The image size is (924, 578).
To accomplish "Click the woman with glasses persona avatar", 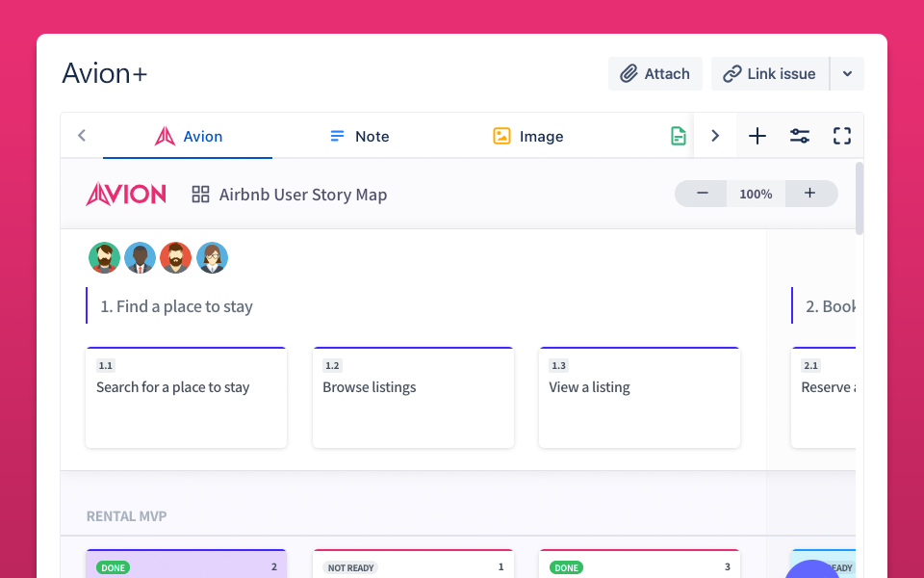I will 212,258.
